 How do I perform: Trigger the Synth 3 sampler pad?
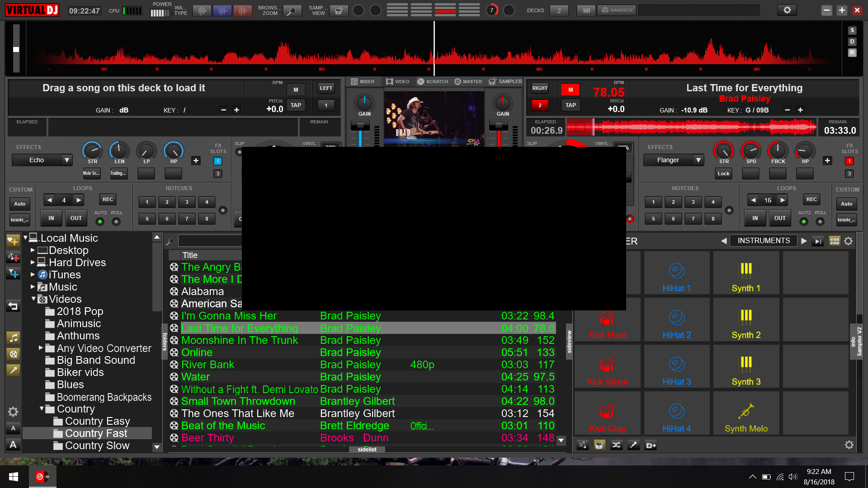[x=746, y=366]
